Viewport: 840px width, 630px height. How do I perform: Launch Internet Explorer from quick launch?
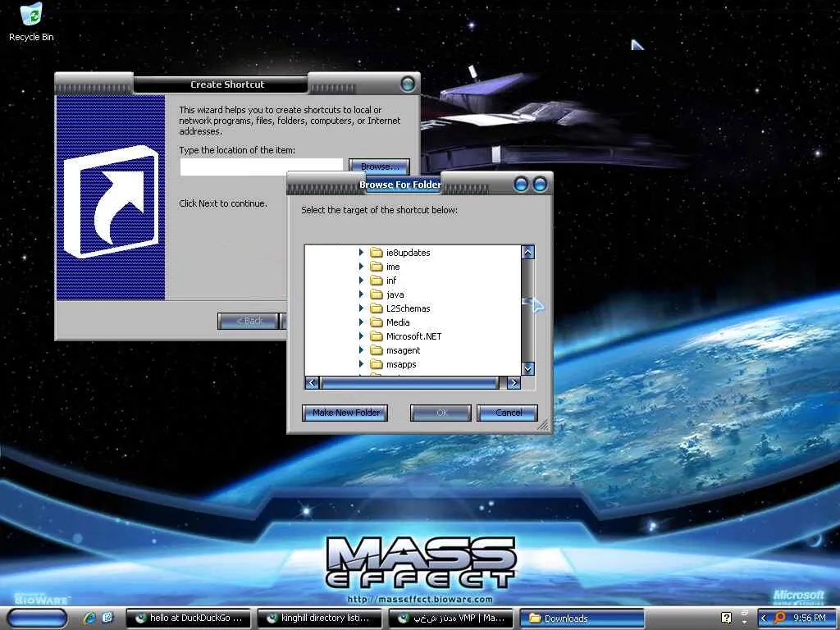(89, 618)
